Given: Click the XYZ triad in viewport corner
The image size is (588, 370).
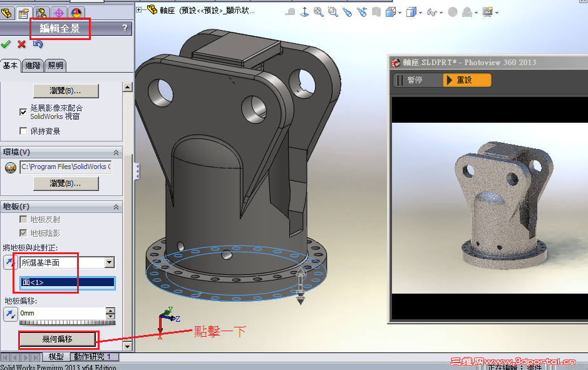Looking at the screenshot, I should click(x=167, y=322).
